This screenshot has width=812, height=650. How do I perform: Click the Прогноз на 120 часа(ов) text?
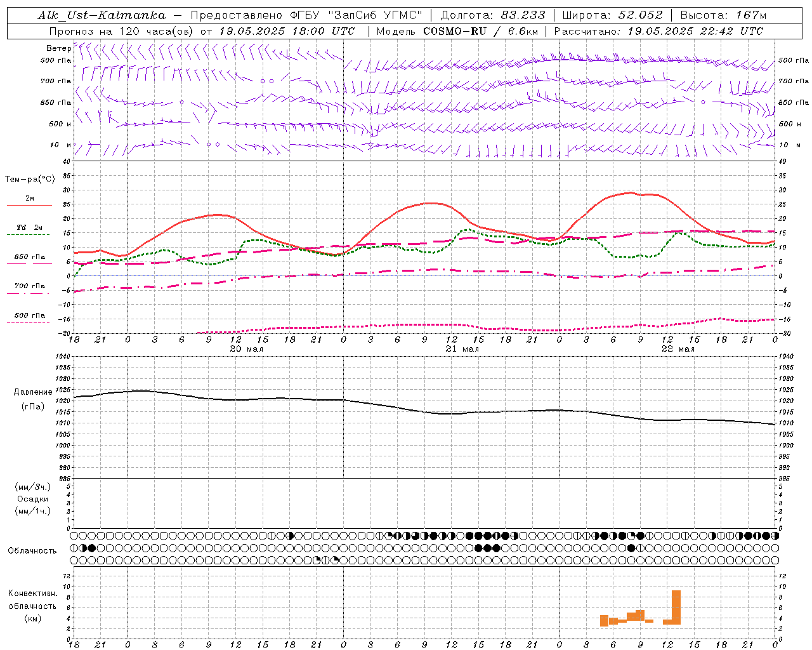click(122, 31)
